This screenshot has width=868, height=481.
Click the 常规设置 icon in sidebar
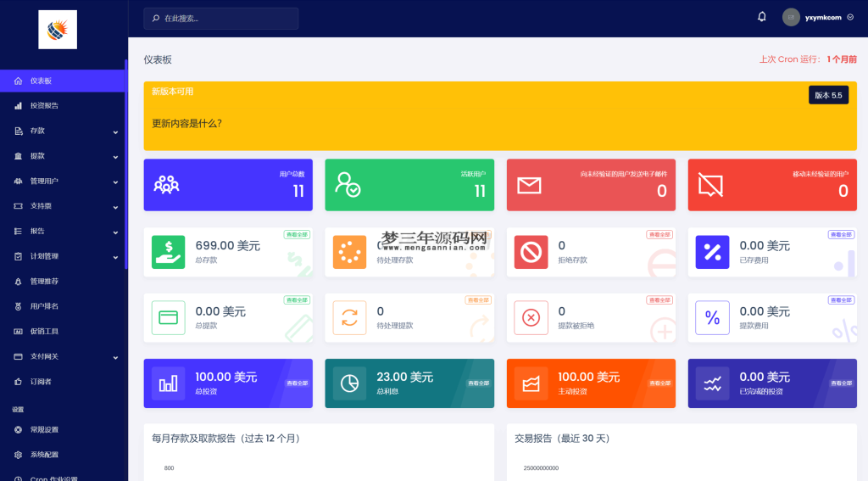point(19,429)
